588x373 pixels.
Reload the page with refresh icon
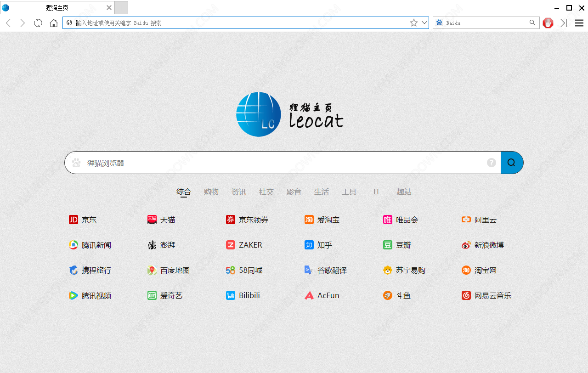click(38, 23)
